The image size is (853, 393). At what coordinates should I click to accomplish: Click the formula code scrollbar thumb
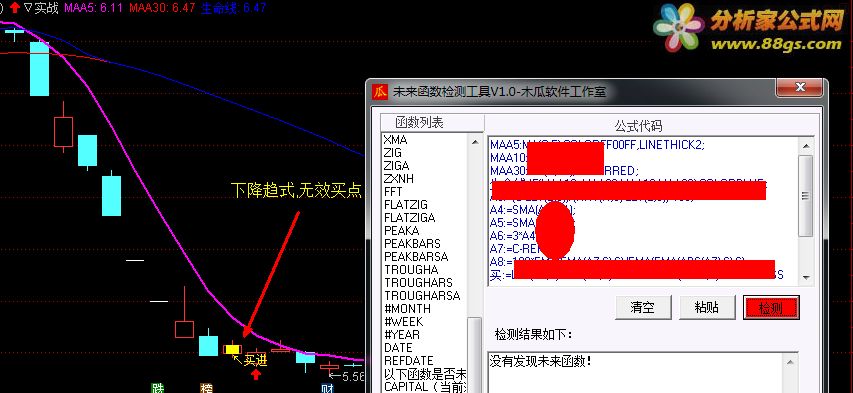click(806, 196)
